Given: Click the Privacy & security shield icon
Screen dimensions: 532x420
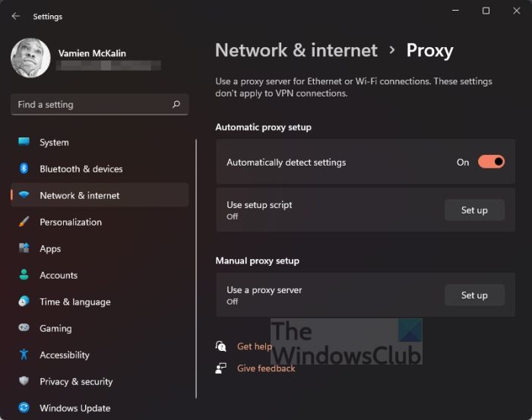Looking at the screenshot, I should (x=24, y=381).
